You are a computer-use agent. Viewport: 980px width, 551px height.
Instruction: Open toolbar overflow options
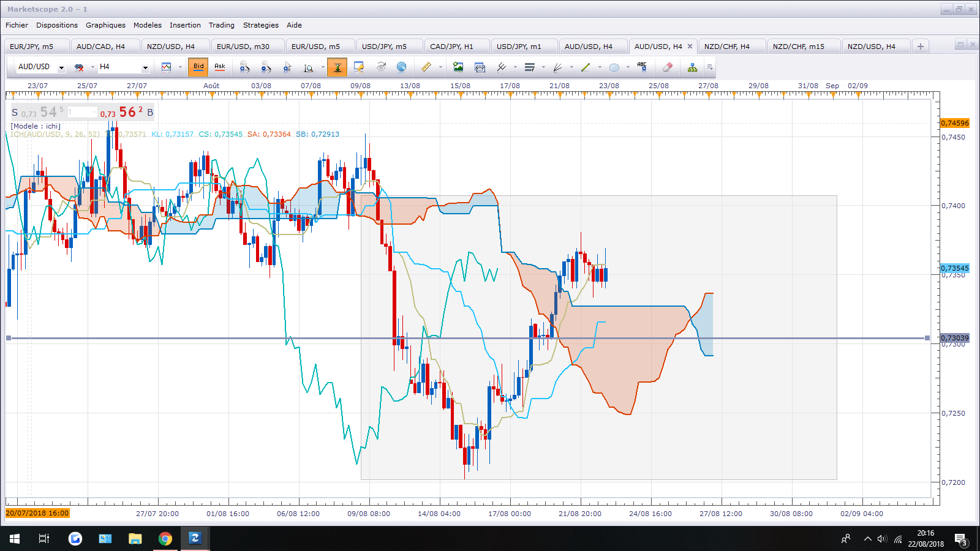pyautogui.click(x=710, y=67)
